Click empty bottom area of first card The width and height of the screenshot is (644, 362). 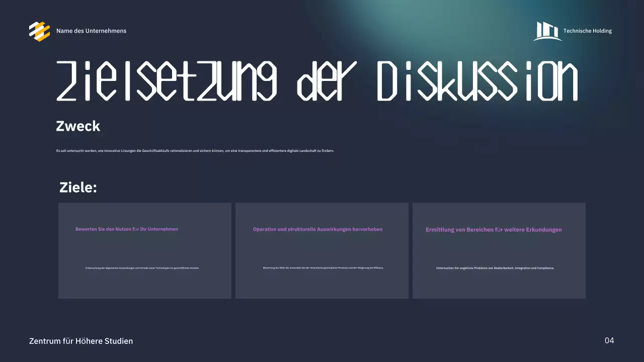[145, 287]
